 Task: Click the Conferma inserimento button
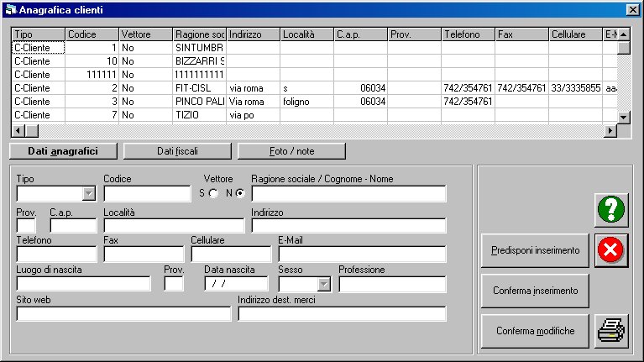[x=535, y=291]
